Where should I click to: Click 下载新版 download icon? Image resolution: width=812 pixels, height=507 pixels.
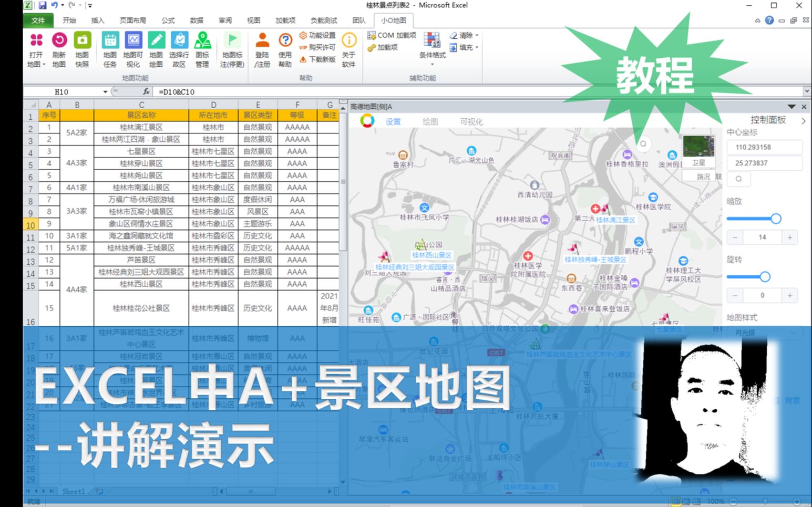pyautogui.click(x=303, y=59)
